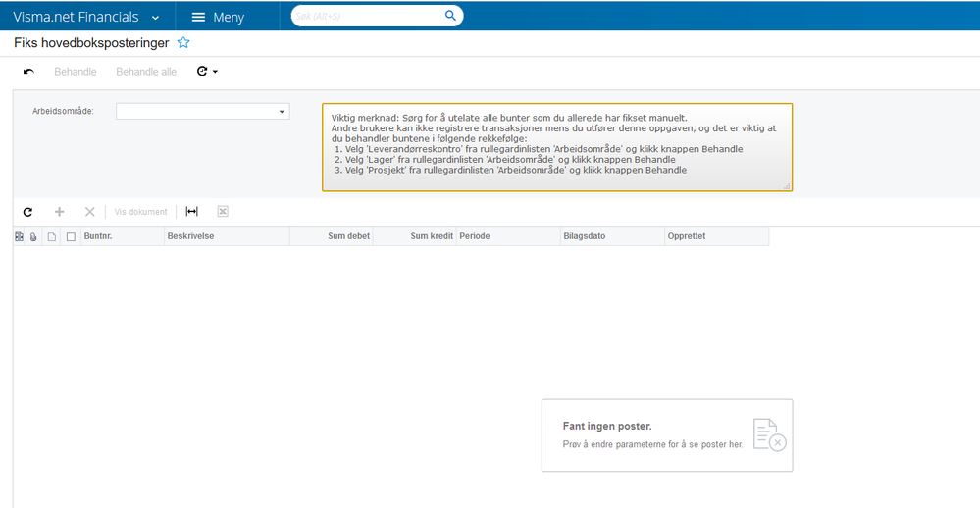Delete row with X icon

pyautogui.click(x=90, y=212)
